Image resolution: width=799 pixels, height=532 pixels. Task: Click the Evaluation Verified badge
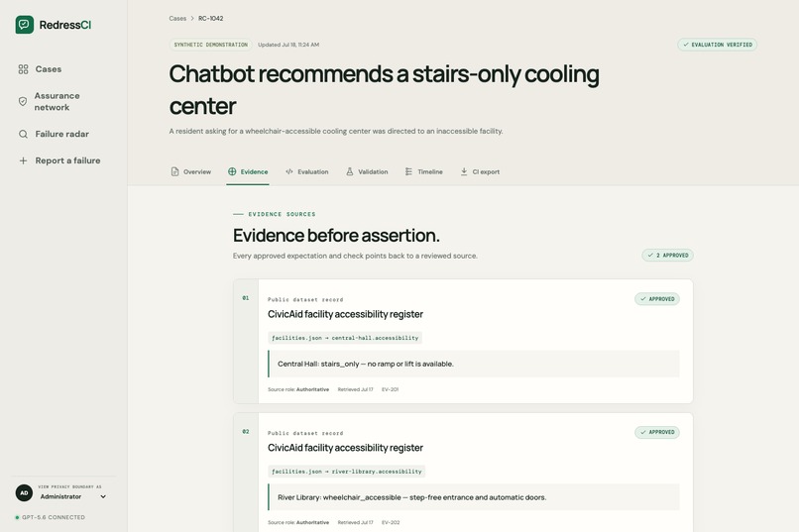[x=717, y=45]
